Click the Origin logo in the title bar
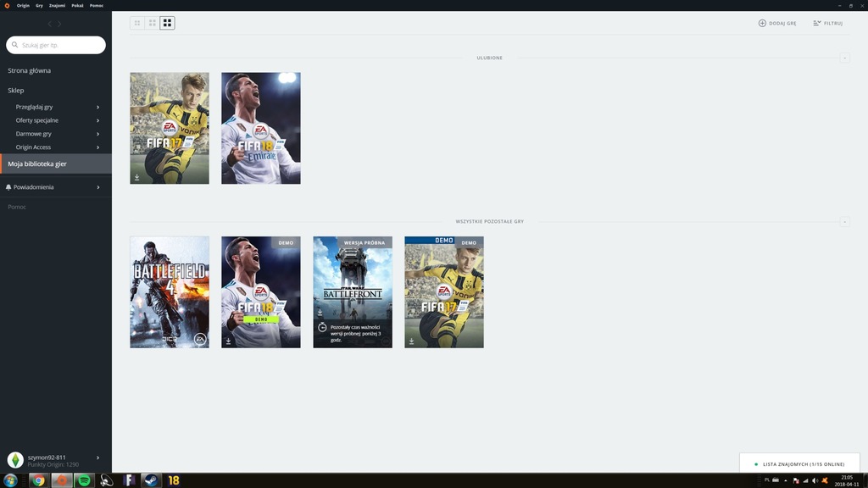Viewport: 868px width, 488px height. point(7,6)
